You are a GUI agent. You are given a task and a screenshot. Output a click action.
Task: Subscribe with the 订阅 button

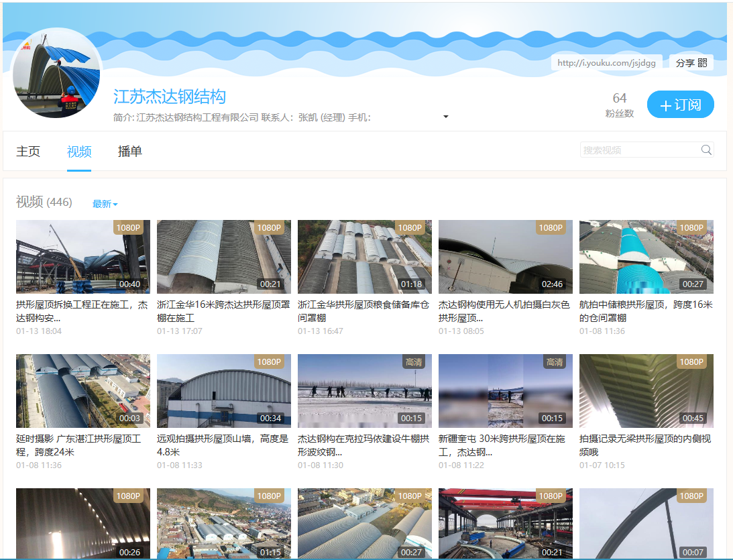tap(680, 104)
